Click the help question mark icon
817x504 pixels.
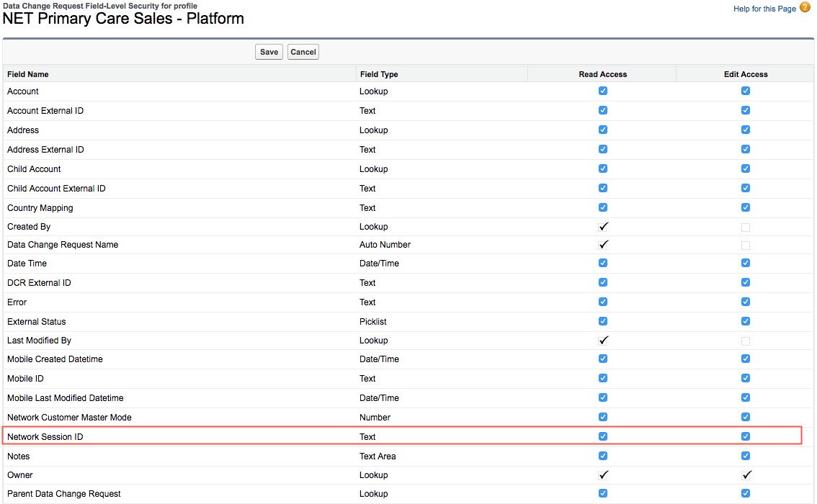click(805, 8)
